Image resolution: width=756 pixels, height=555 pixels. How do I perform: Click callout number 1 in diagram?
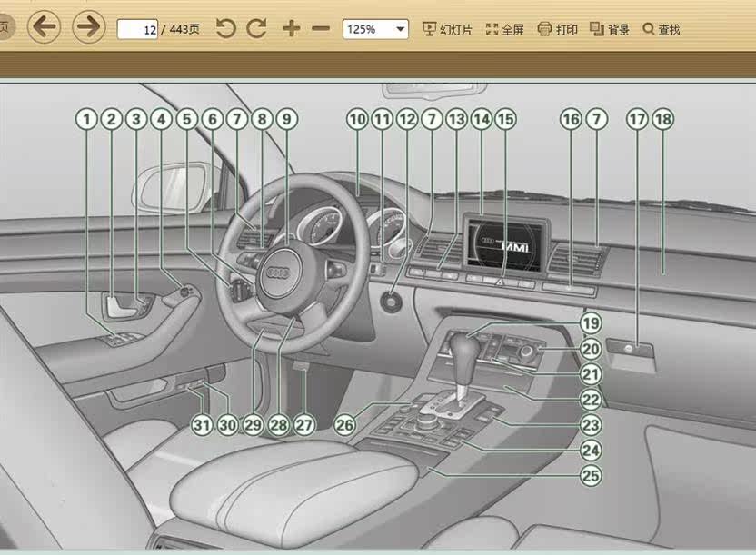87,119
